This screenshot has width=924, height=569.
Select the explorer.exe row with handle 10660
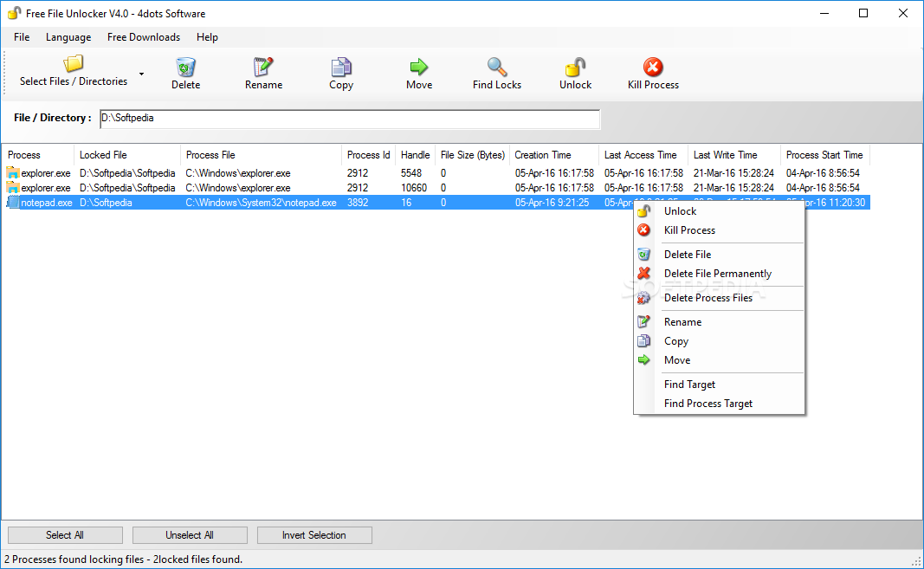coord(436,188)
